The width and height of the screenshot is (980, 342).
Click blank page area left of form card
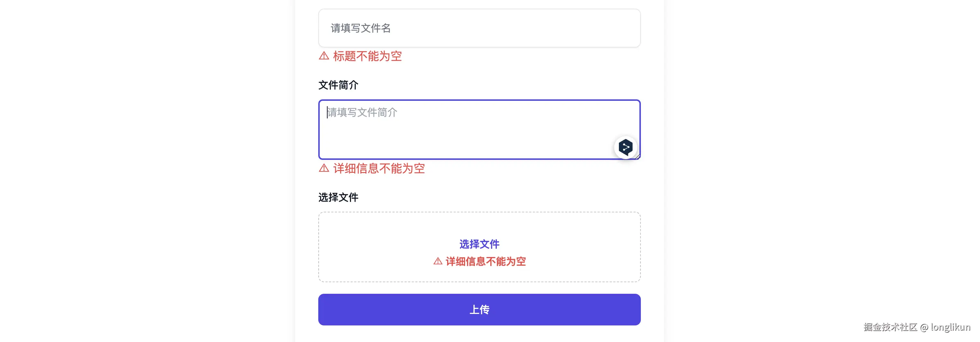[x=152, y=171]
